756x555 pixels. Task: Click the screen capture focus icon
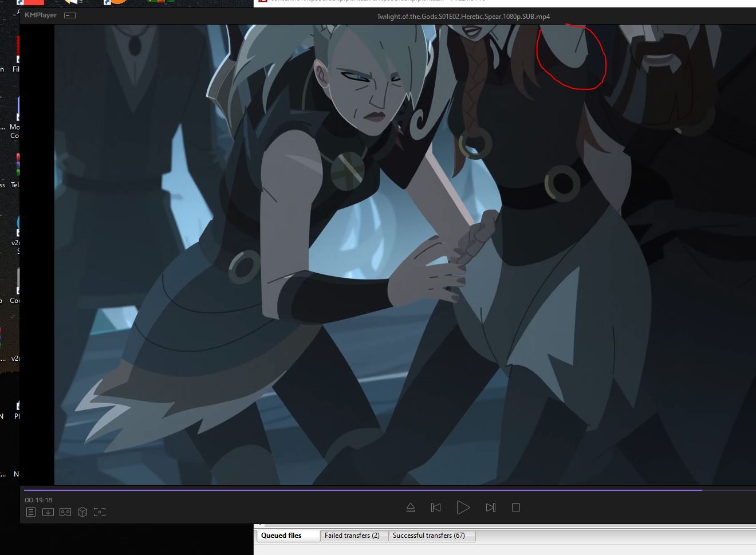(x=100, y=512)
